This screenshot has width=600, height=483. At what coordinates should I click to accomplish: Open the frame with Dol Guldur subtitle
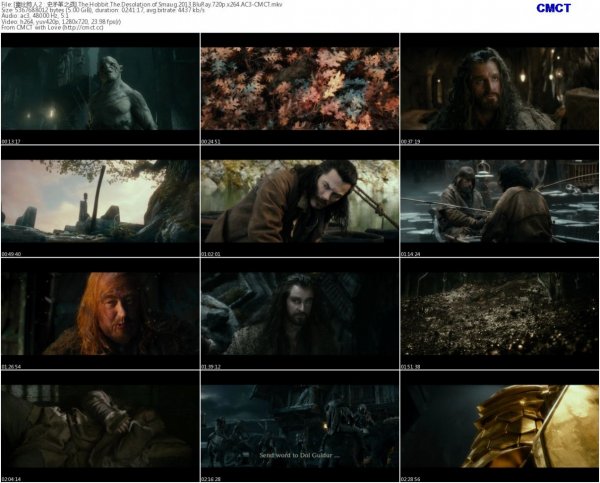point(300,426)
